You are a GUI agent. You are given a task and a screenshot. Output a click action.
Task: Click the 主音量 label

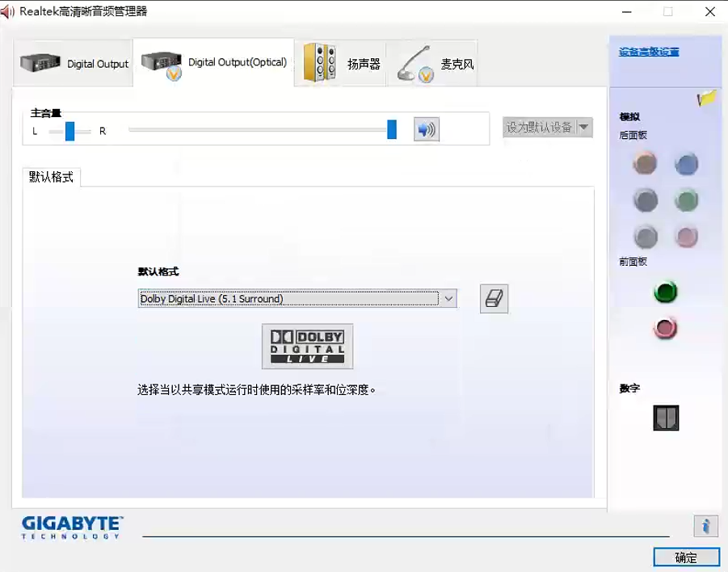[x=45, y=113]
